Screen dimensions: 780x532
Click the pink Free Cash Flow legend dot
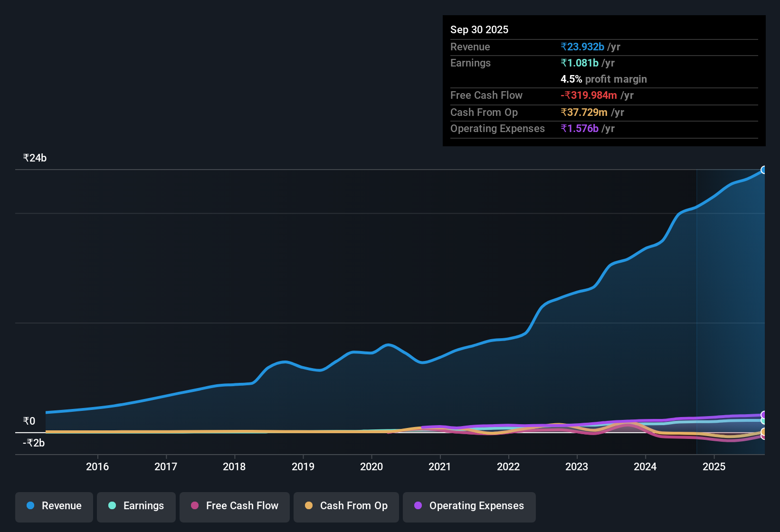[194, 506]
